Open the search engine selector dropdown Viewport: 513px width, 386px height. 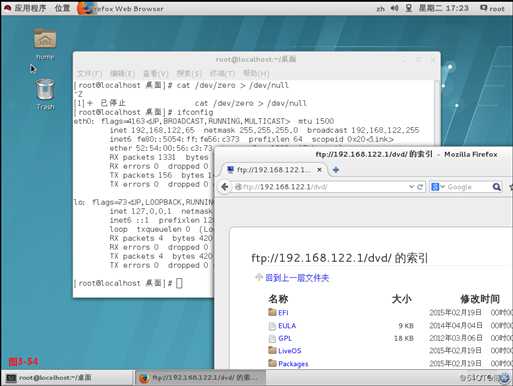point(438,187)
